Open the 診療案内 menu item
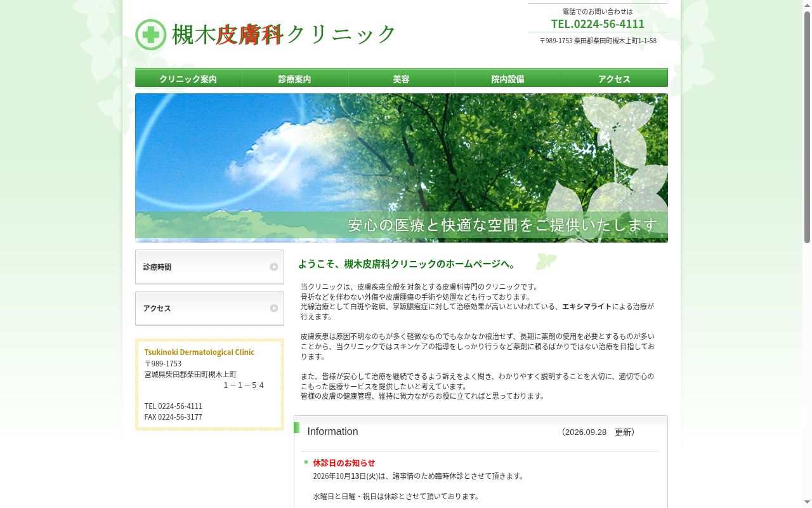Screen dimensions: 812x508 (x=295, y=78)
